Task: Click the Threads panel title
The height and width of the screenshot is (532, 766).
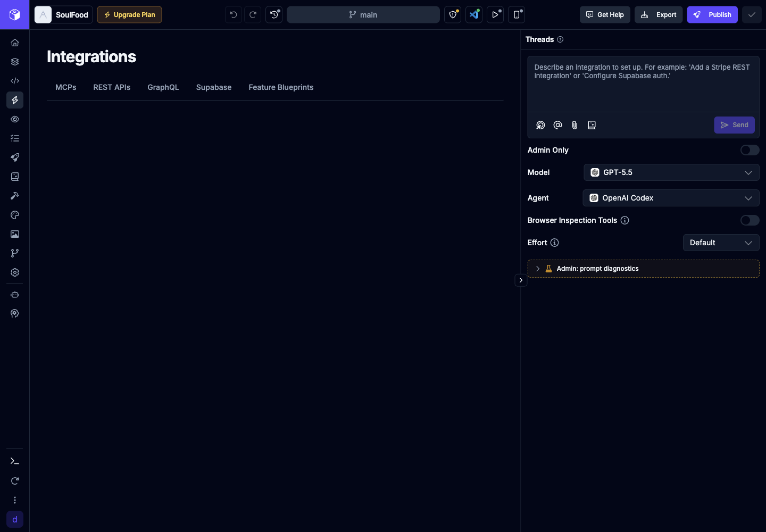Action: pyautogui.click(x=539, y=39)
